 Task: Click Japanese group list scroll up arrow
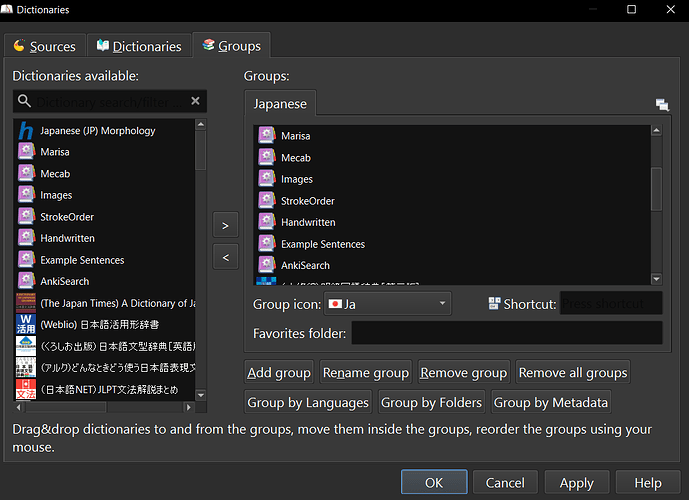coord(656,130)
